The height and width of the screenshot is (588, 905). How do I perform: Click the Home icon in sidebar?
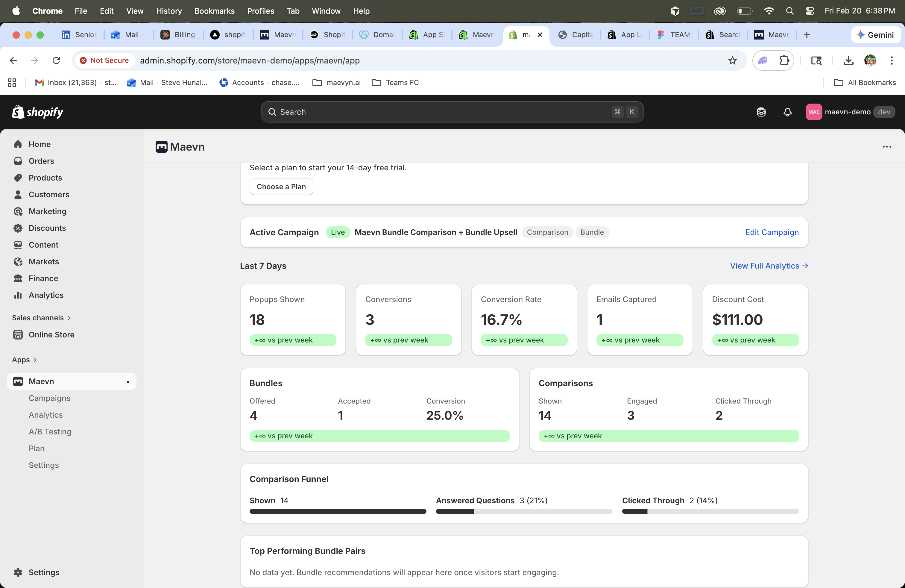click(18, 144)
